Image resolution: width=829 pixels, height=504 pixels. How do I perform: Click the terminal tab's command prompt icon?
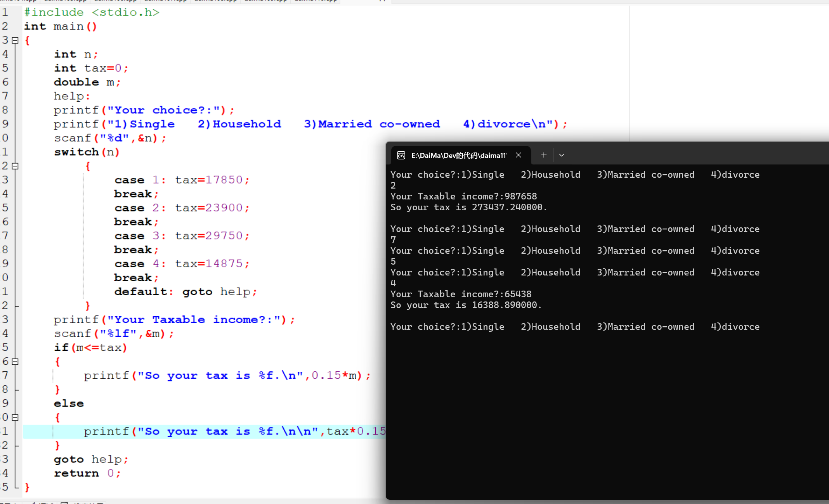pyautogui.click(x=401, y=155)
